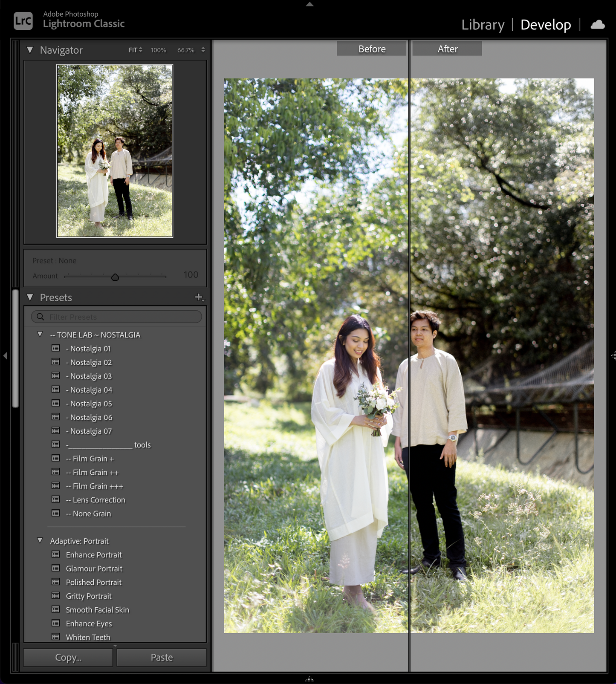Click preset icon beside Film Grain +
Image resolution: width=616 pixels, height=684 pixels.
click(56, 458)
